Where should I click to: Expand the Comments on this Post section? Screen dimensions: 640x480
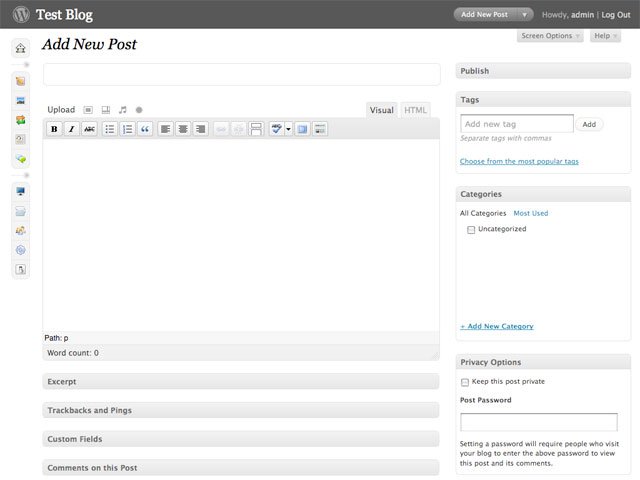pos(241,467)
